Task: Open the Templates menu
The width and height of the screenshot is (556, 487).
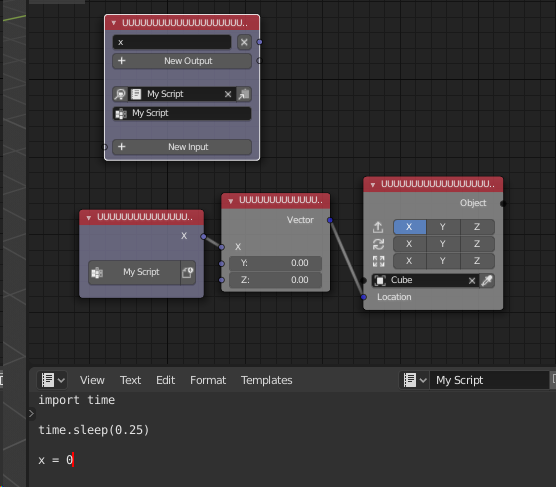Action: (267, 380)
